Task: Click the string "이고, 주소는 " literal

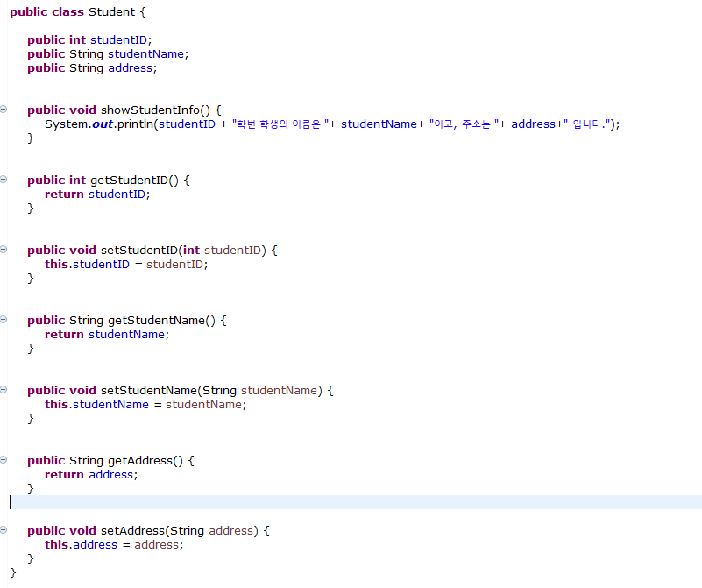Action: click(x=464, y=124)
